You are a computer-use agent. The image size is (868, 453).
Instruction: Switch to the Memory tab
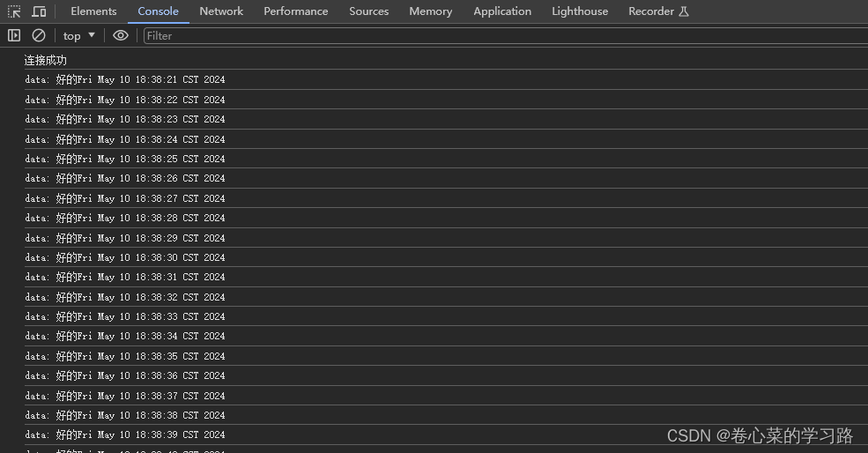click(x=430, y=11)
